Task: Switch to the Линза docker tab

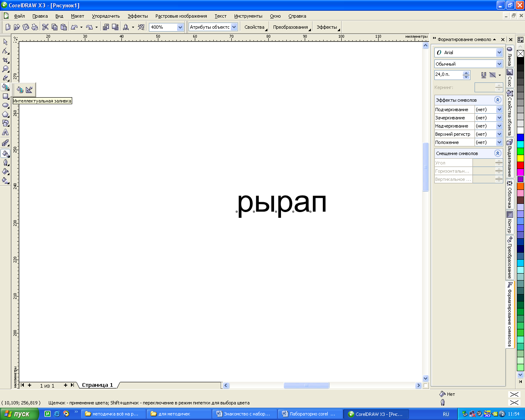Action: [509, 56]
